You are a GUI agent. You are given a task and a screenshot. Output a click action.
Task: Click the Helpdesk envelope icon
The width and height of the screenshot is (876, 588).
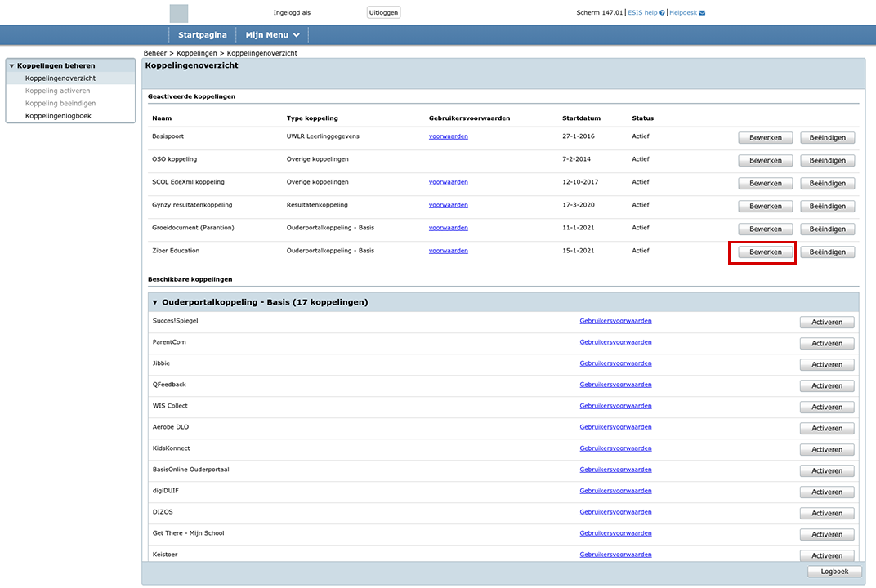[x=702, y=13]
